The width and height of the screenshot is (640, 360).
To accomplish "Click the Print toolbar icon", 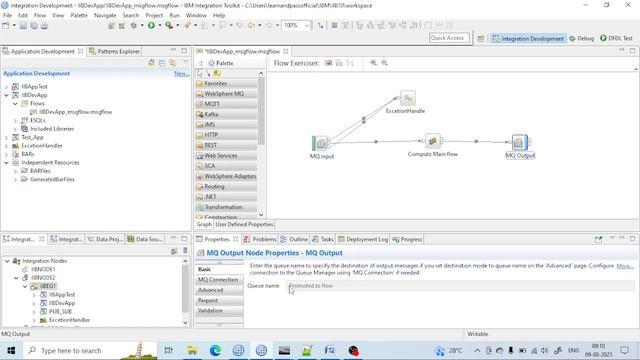I will coord(44,26).
